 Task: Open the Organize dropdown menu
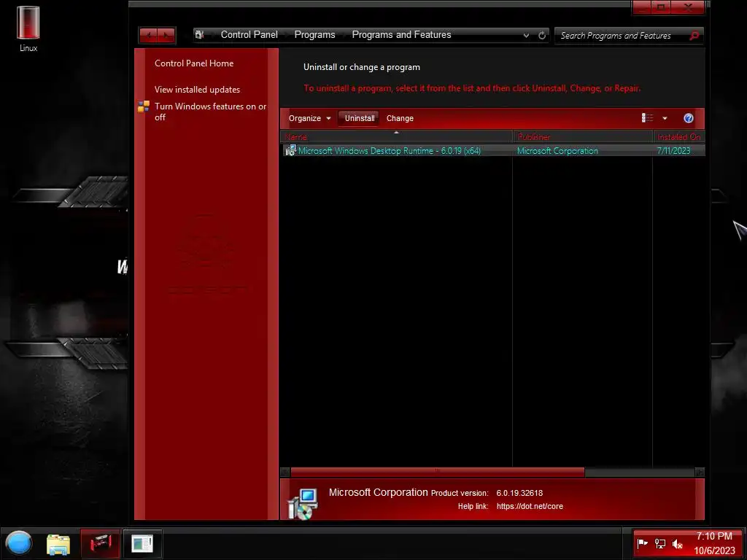point(309,119)
